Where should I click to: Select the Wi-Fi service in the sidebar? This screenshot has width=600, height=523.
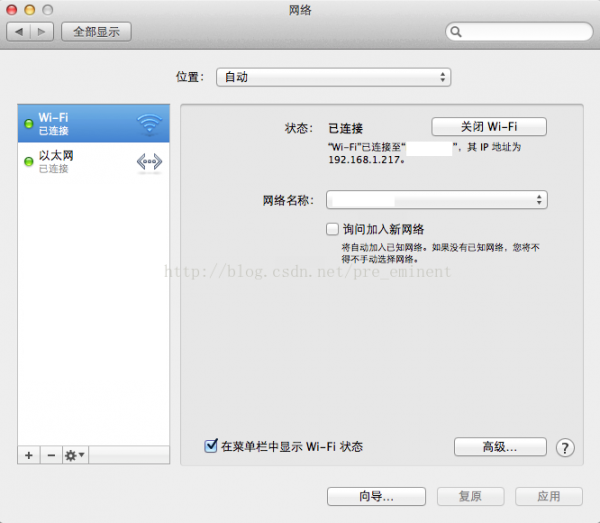[93, 124]
